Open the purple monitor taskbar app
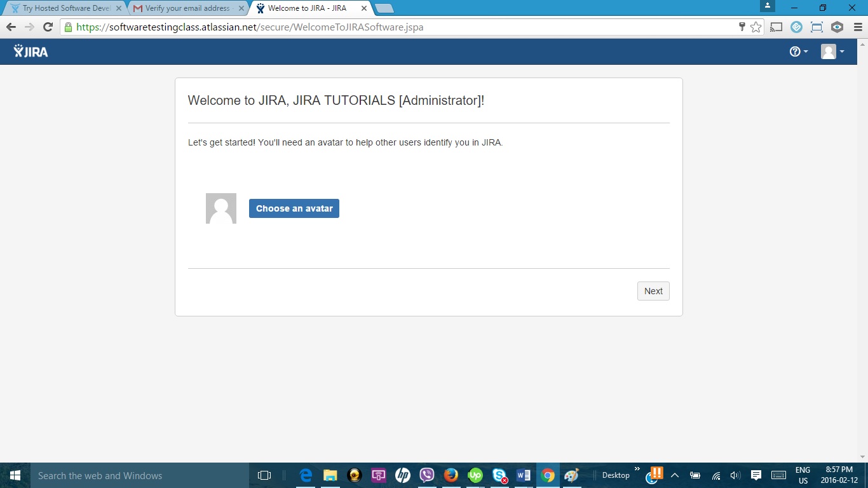Screen dimensions: 868x488 pyautogui.click(x=379, y=475)
